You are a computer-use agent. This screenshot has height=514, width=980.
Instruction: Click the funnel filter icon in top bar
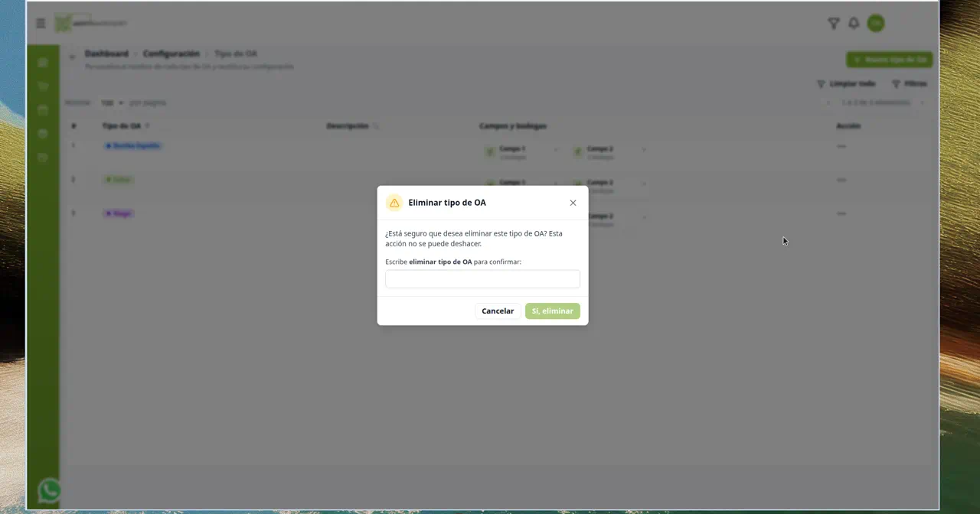coord(834,24)
